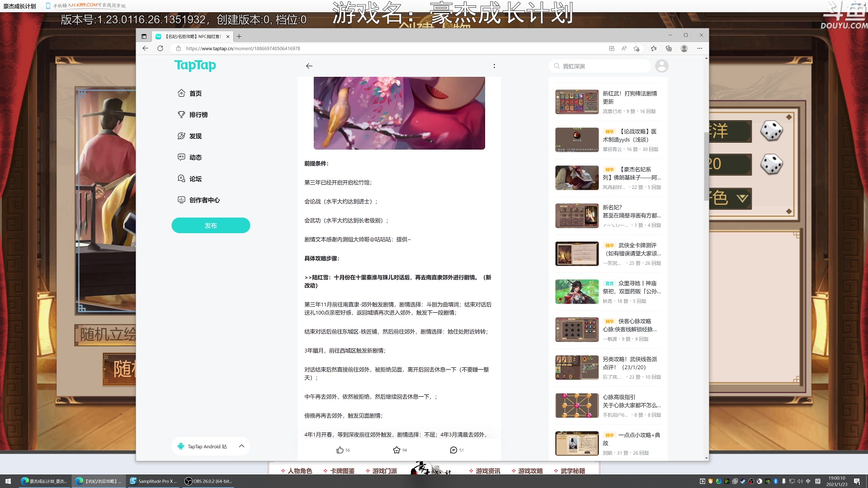Expand the game's dropdown arrow under dice
This screenshot has height=488, width=868.
coord(742,198)
